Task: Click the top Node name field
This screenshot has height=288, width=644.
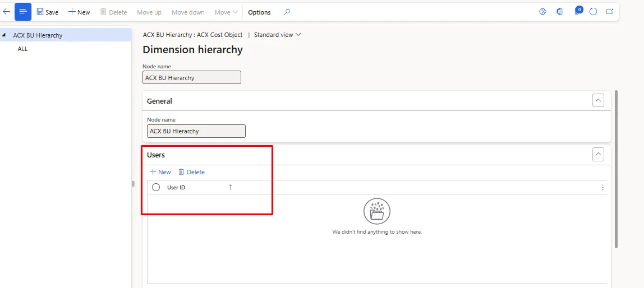Action: pos(192,77)
